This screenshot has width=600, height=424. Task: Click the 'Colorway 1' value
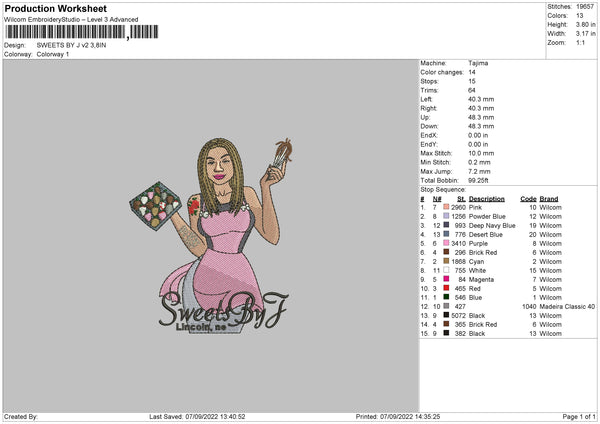tap(53, 54)
